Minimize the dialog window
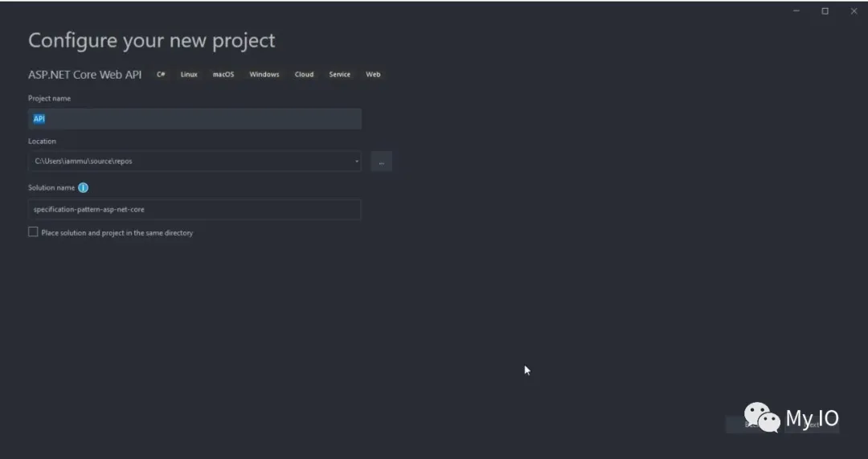The height and width of the screenshot is (459, 868). point(796,11)
